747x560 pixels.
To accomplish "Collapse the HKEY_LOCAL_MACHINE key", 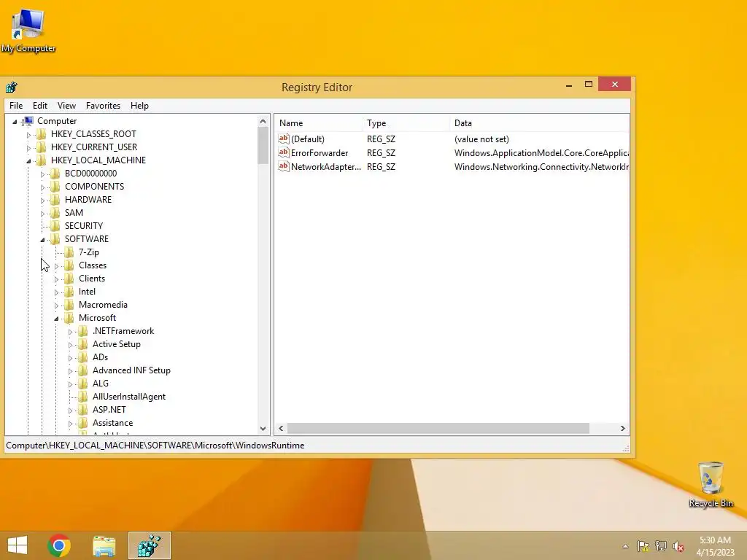I will point(28,161).
